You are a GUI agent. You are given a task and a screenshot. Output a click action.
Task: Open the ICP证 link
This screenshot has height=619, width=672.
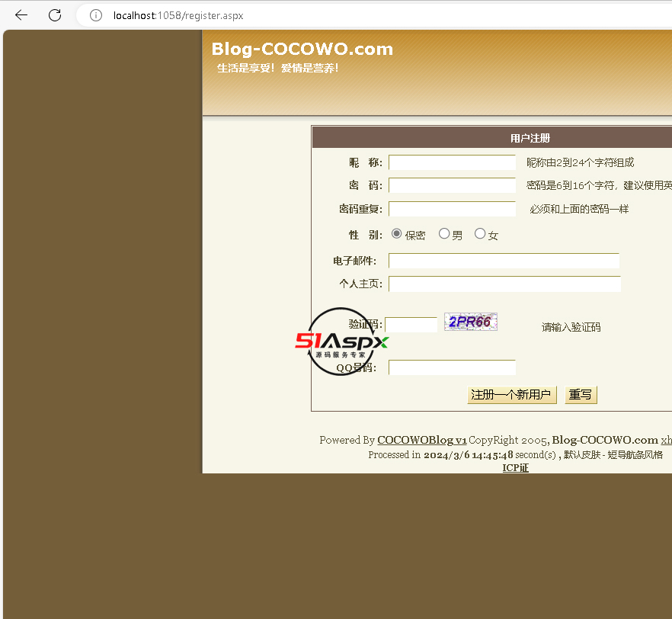point(515,467)
